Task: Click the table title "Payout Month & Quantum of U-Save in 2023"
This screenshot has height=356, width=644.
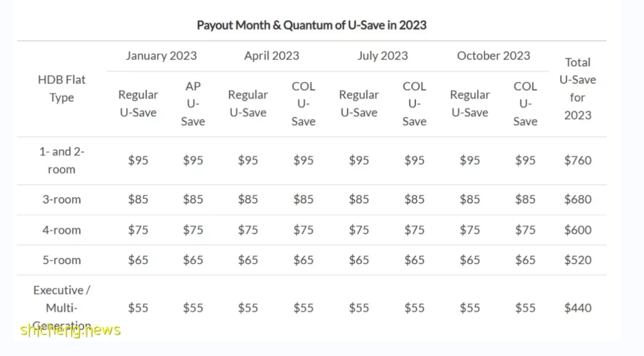Action: (311, 25)
